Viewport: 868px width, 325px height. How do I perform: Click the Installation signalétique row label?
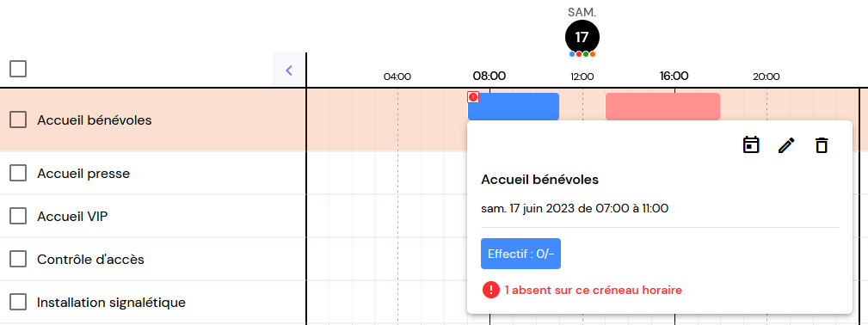click(111, 303)
